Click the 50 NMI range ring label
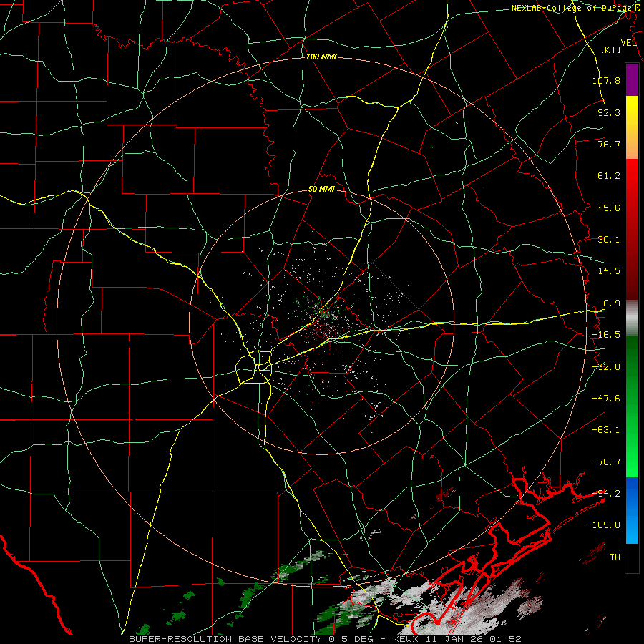Image resolution: width=644 pixels, height=644 pixels. [x=321, y=190]
